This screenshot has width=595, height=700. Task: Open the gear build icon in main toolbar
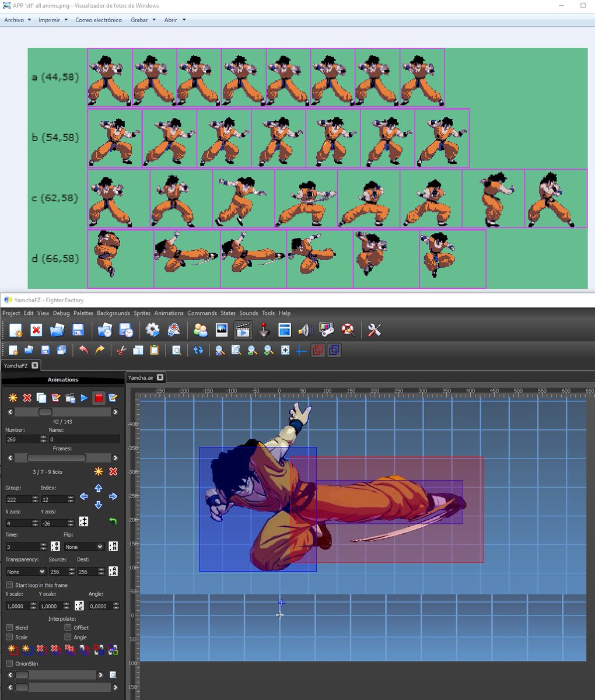[x=153, y=330]
